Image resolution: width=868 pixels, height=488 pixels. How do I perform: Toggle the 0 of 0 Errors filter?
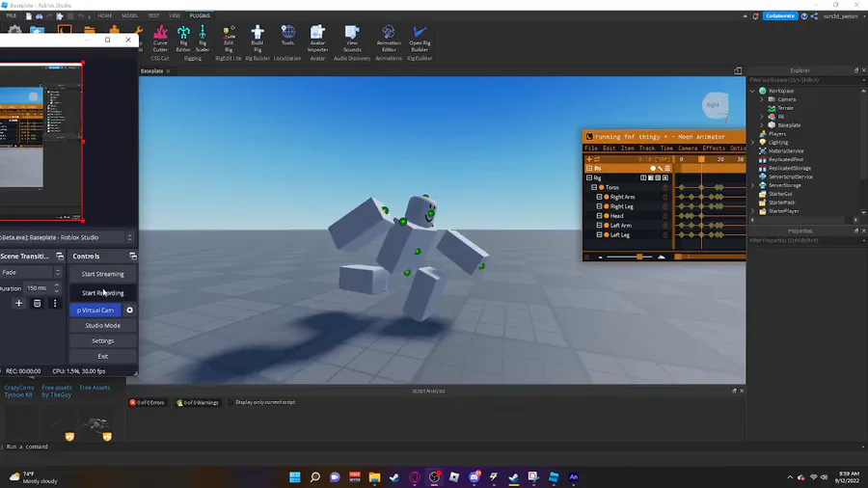[x=148, y=402]
